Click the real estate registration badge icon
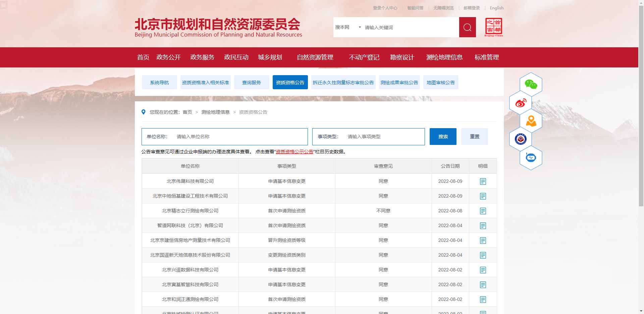 [x=521, y=139]
